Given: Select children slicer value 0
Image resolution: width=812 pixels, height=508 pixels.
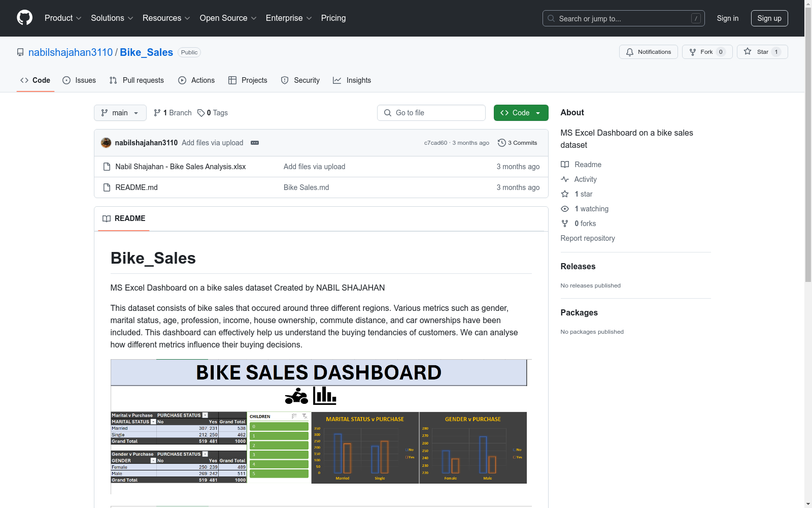Looking at the screenshot, I should point(279,426).
